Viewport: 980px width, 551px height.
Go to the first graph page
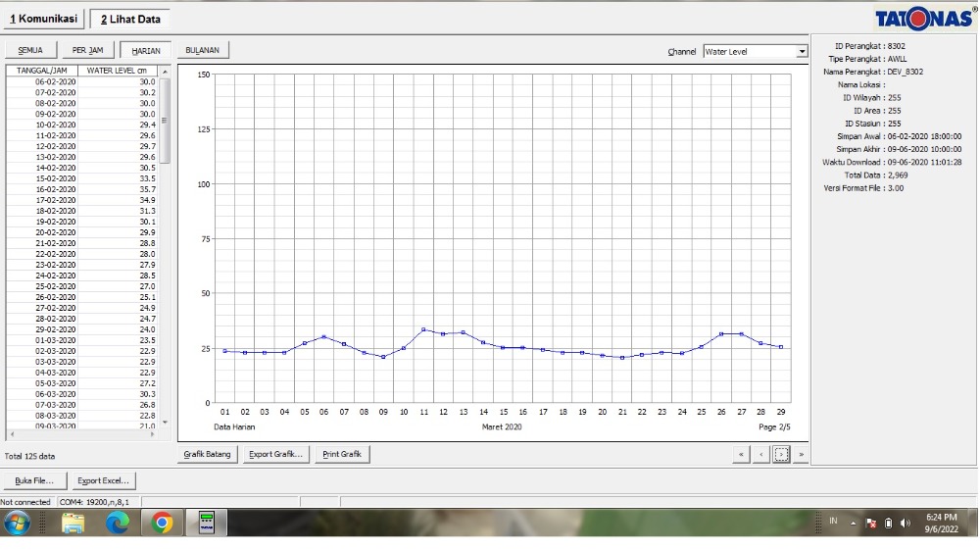pyautogui.click(x=742, y=455)
